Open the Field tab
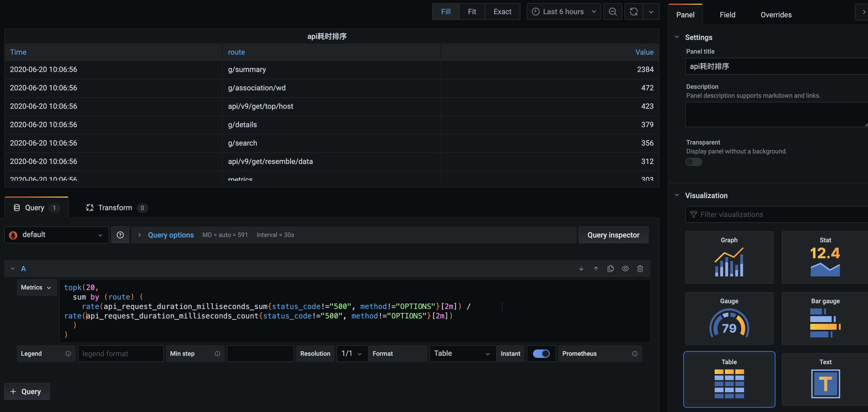This screenshot has width=868, height=412. coord(727,15)
